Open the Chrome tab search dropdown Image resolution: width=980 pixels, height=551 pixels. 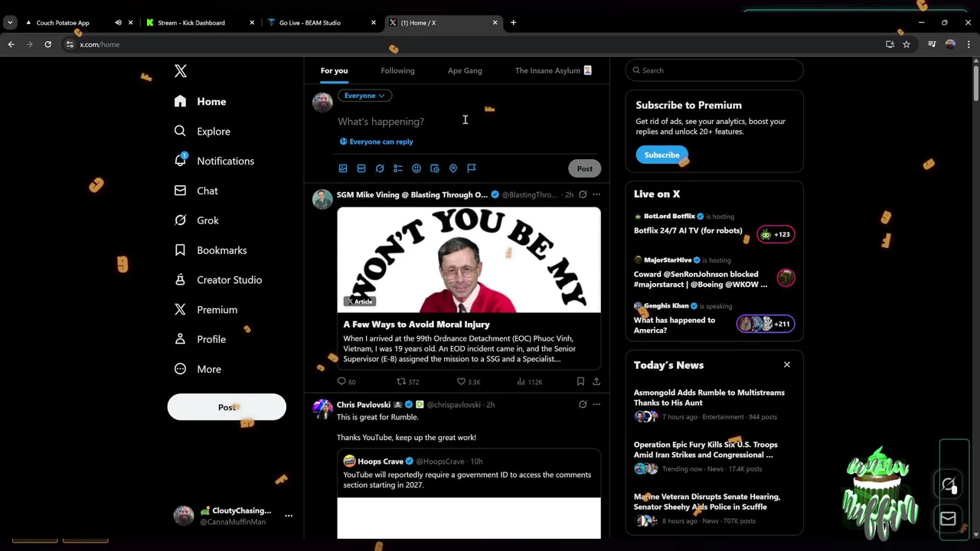point(10,22)
